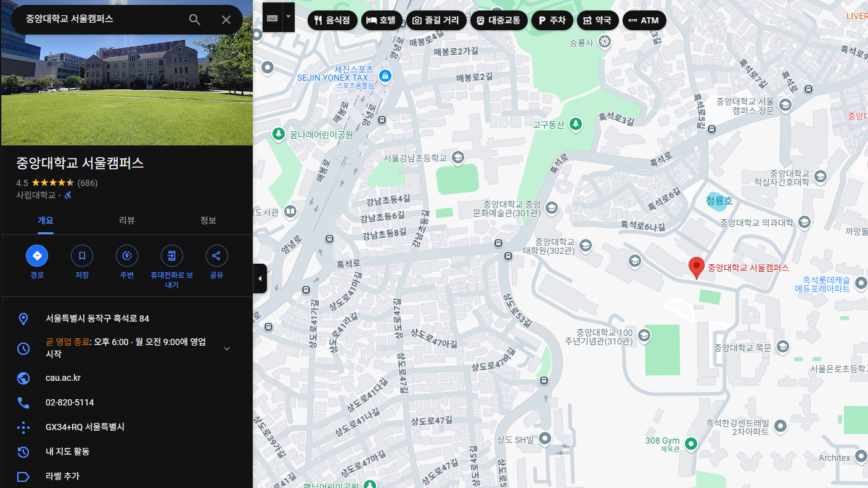Click the 청룡호 pond label
Image resolution: width=868 pixels, height=488 pixels.
(x=719, y=201)
